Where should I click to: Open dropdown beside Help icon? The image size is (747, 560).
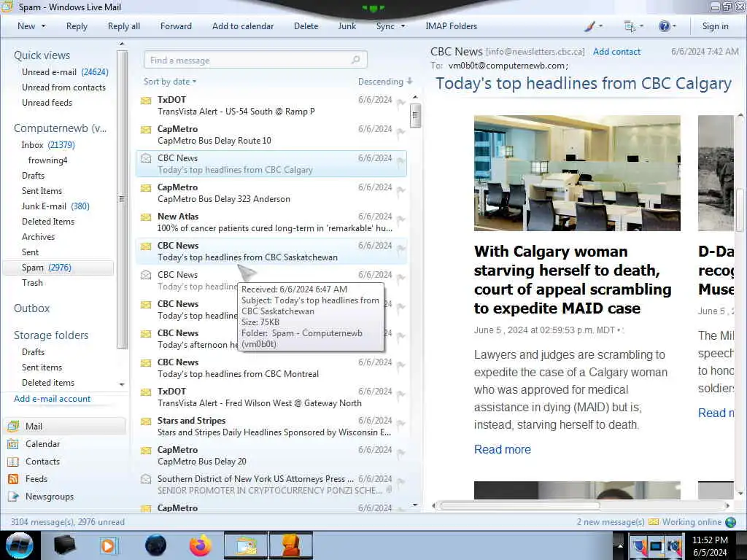coord(673,26)
